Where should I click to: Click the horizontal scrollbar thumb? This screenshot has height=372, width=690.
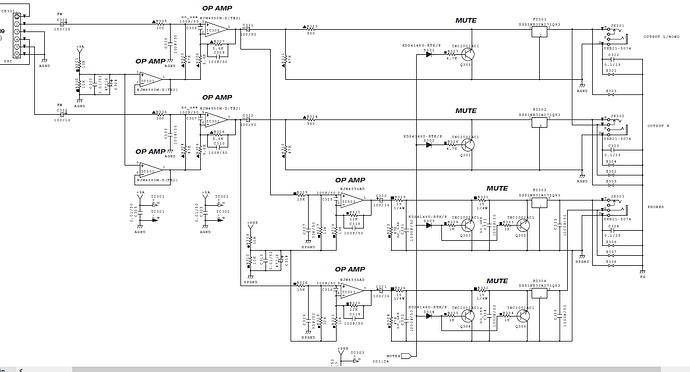click(x=366, y=369)
